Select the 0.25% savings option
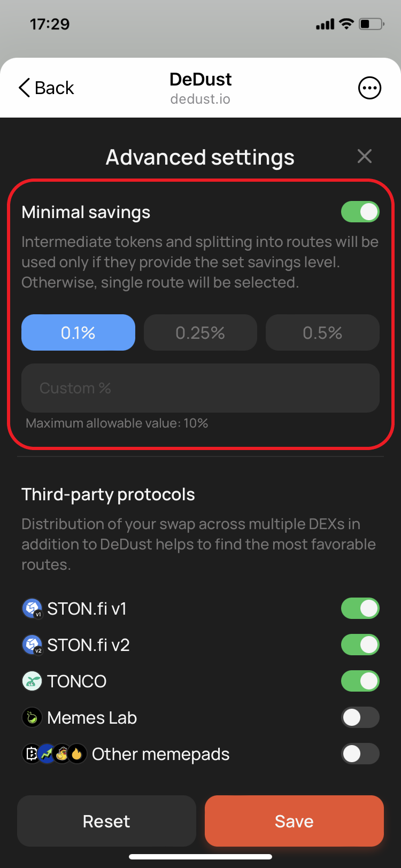401x868 pixels. click(200, 332)
